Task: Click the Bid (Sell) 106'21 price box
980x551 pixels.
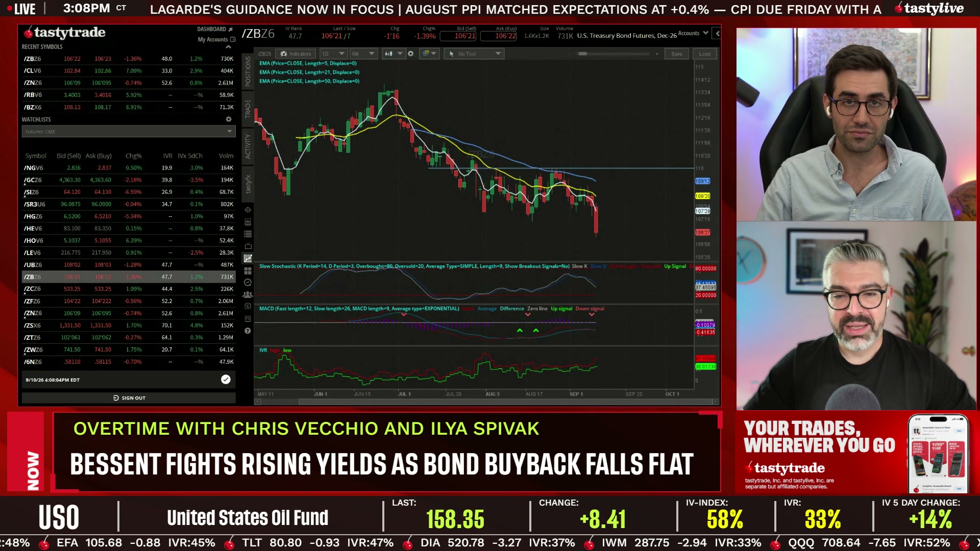Action: click(458, 36)
